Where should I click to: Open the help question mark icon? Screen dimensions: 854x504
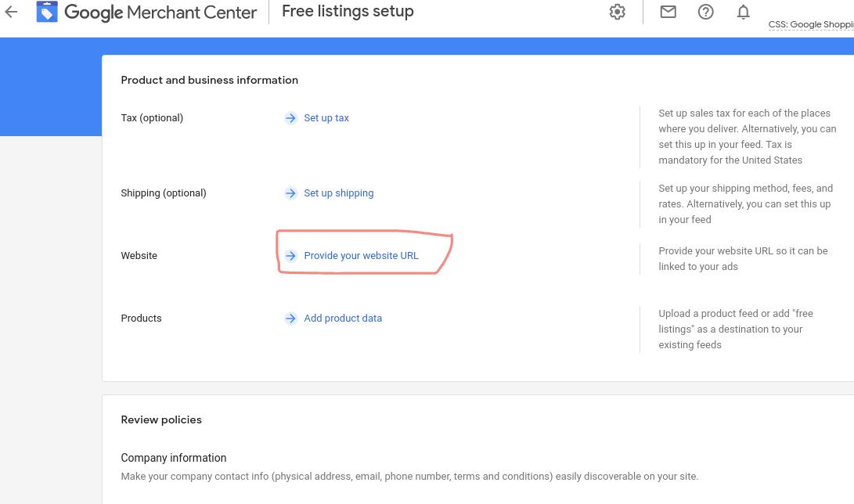705,12
